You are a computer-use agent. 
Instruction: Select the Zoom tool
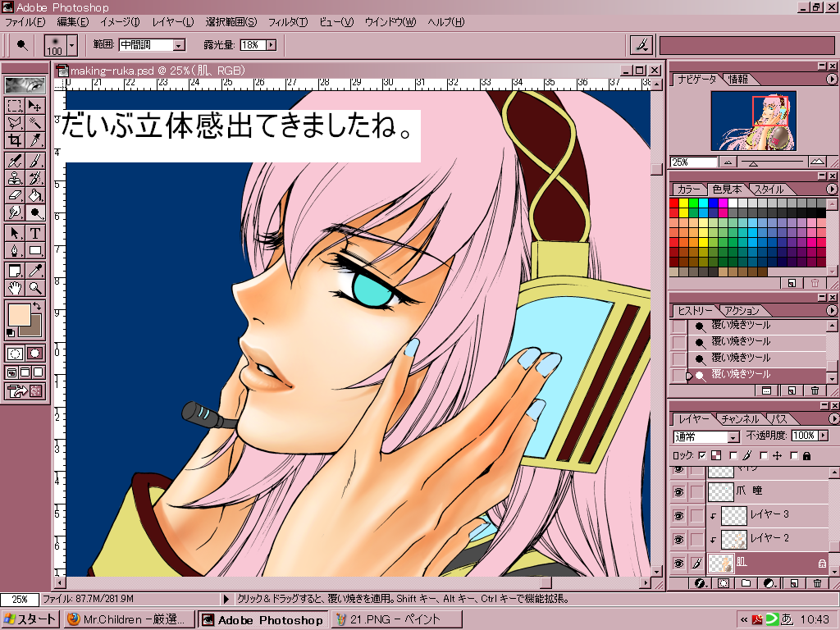(x=34, y=288)
